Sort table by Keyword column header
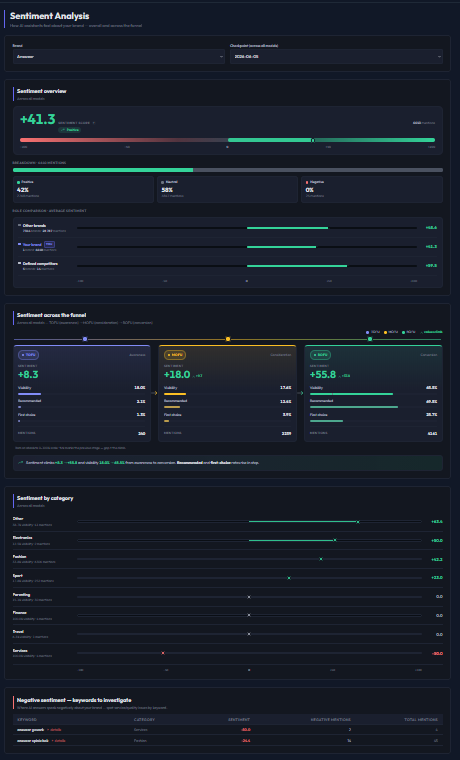The image size is (460, 760). [x=27, y=719]
